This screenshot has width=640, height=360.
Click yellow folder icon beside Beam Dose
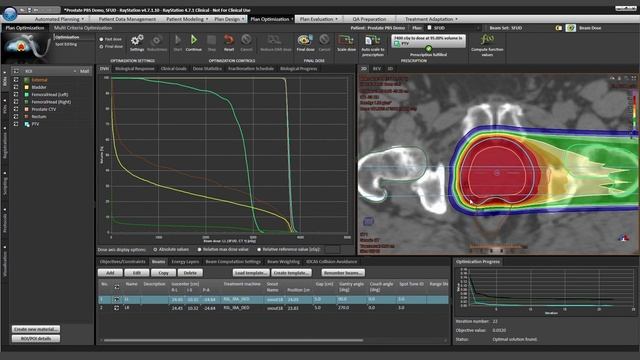[559, 28]
